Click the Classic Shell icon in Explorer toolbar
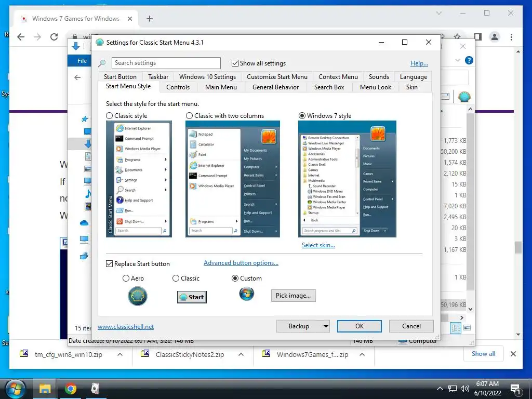 click(x=464, y=97)
